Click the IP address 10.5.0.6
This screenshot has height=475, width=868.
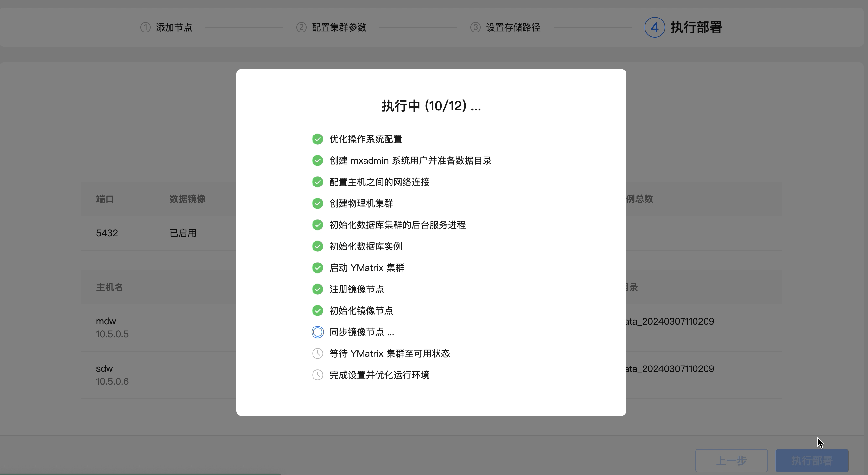tap(112, 382)
